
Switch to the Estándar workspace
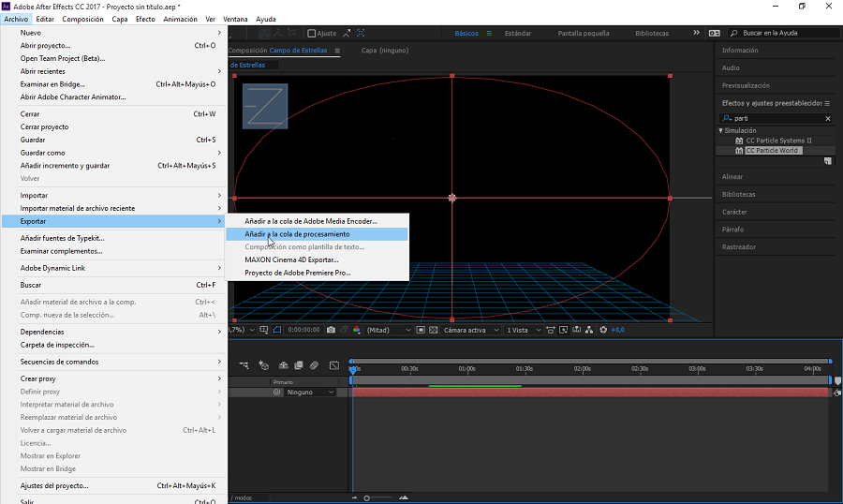[x=518, y=34]
